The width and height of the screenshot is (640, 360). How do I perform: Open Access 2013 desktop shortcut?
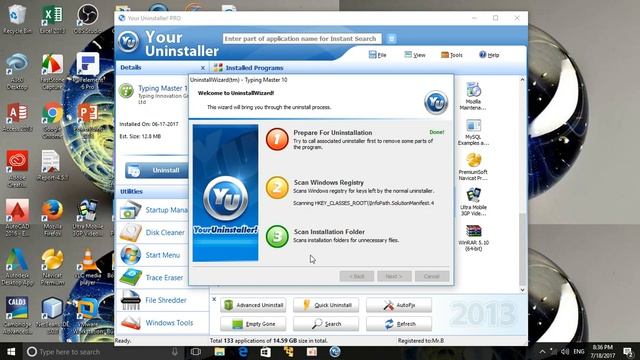(17, 118)
